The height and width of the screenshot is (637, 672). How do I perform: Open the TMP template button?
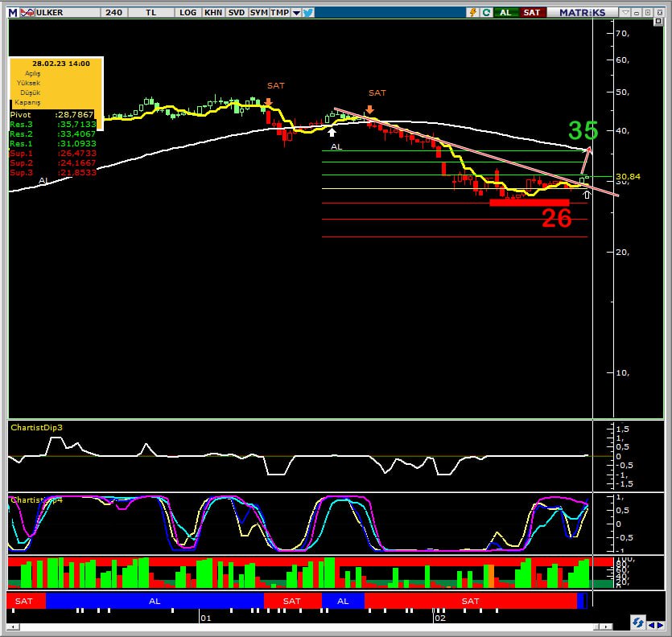280,12
